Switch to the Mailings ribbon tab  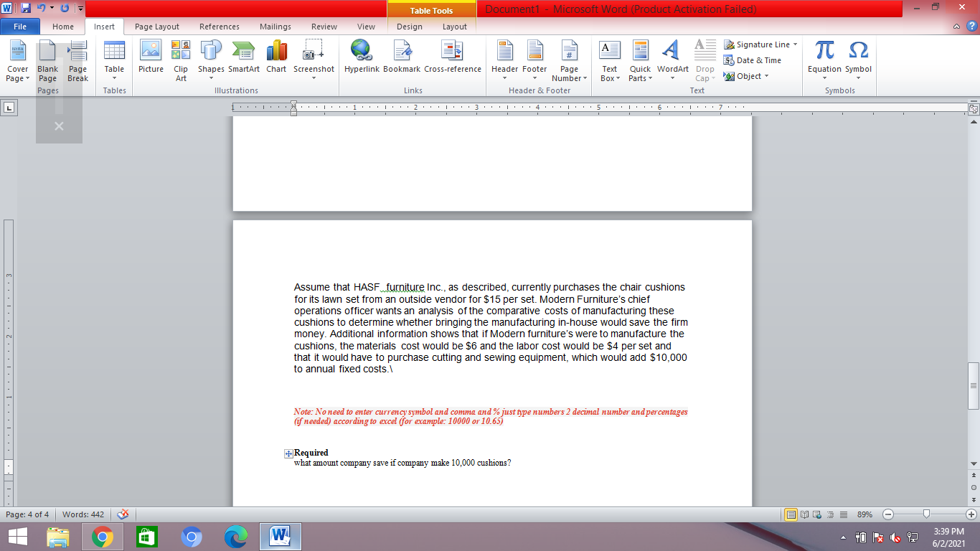coord(277,27)
